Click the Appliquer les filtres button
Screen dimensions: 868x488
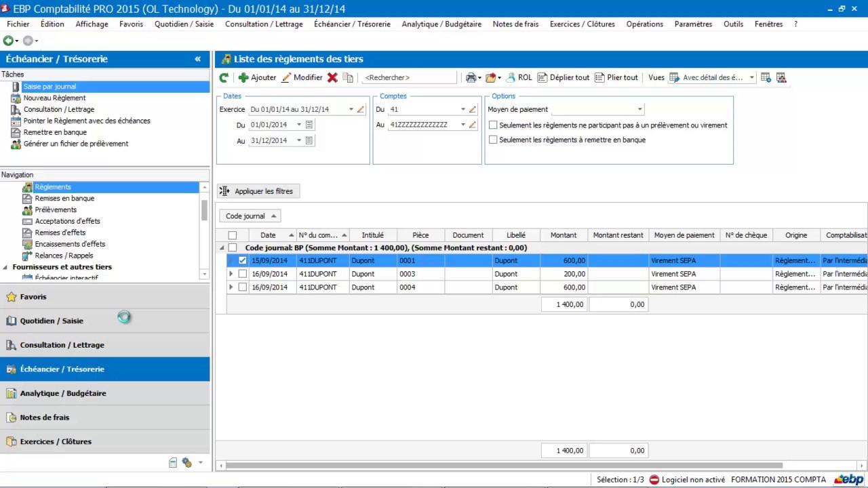tap(258, 191)
